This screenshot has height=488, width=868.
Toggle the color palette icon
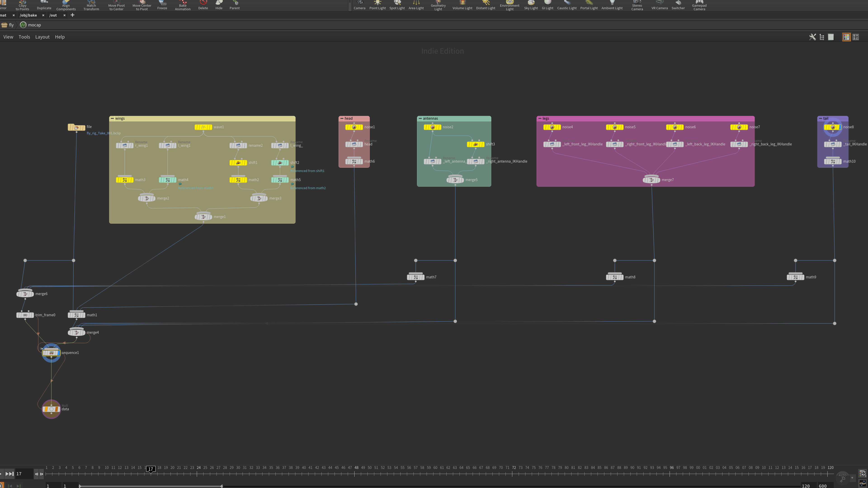(x=846, y=37)
